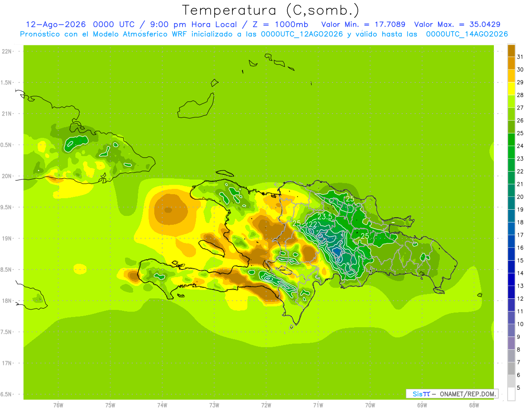
Task: Click the 71W longitude label
Action: click(318, 405)
